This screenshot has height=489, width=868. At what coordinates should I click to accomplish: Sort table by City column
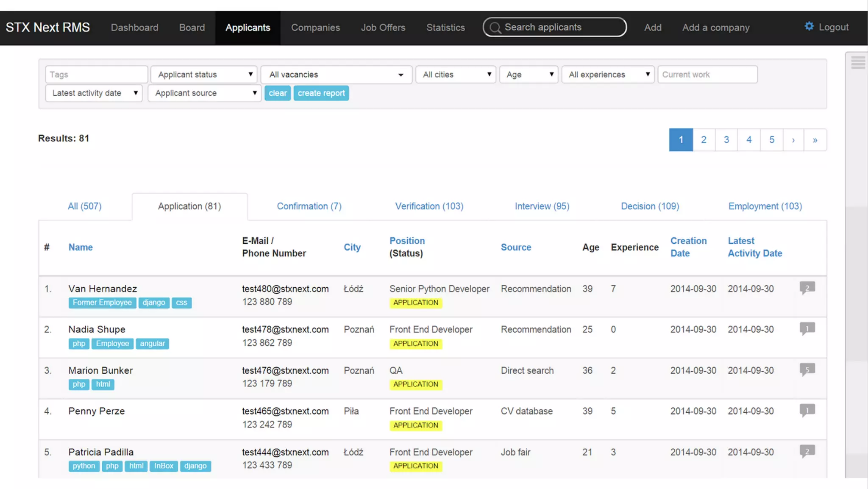coord(352,247)
